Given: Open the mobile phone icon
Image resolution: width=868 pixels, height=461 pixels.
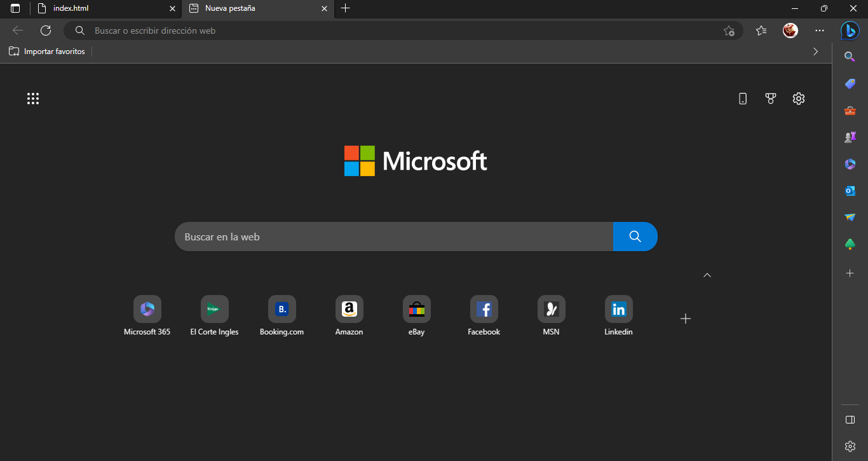Looking at the screenshot, I should pyautogui.click(x=743, y=99).
